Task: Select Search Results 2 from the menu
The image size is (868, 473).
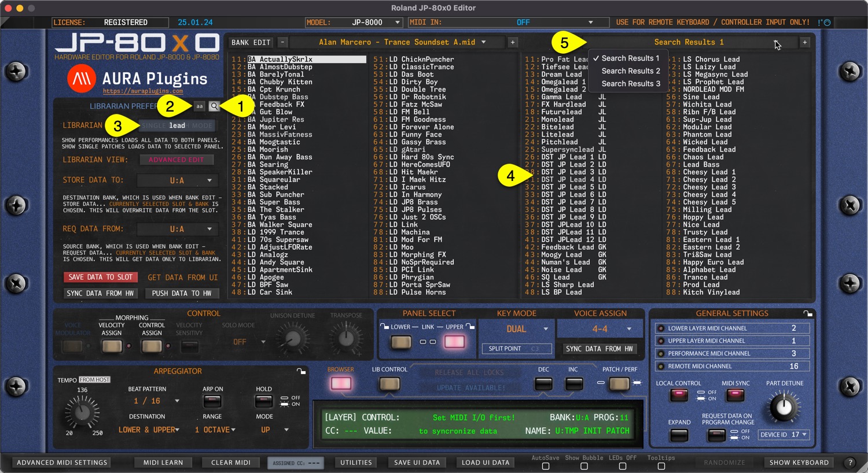Action: 630,71
